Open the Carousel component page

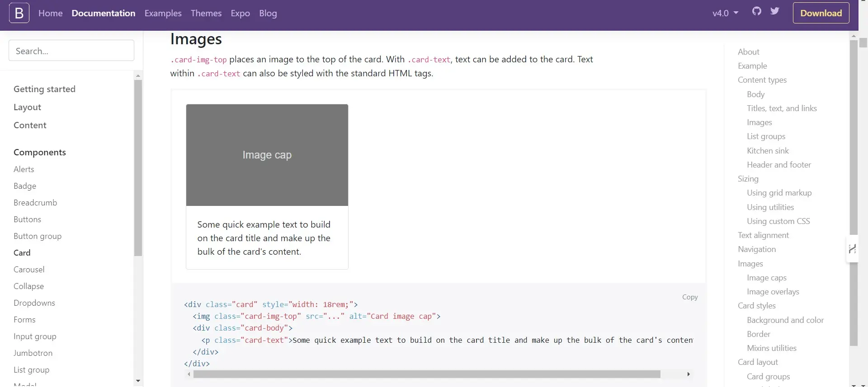point(29,270)
